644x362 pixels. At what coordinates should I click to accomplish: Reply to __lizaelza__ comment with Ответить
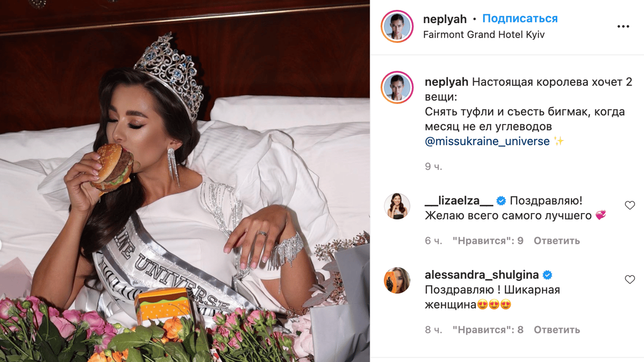557,241
